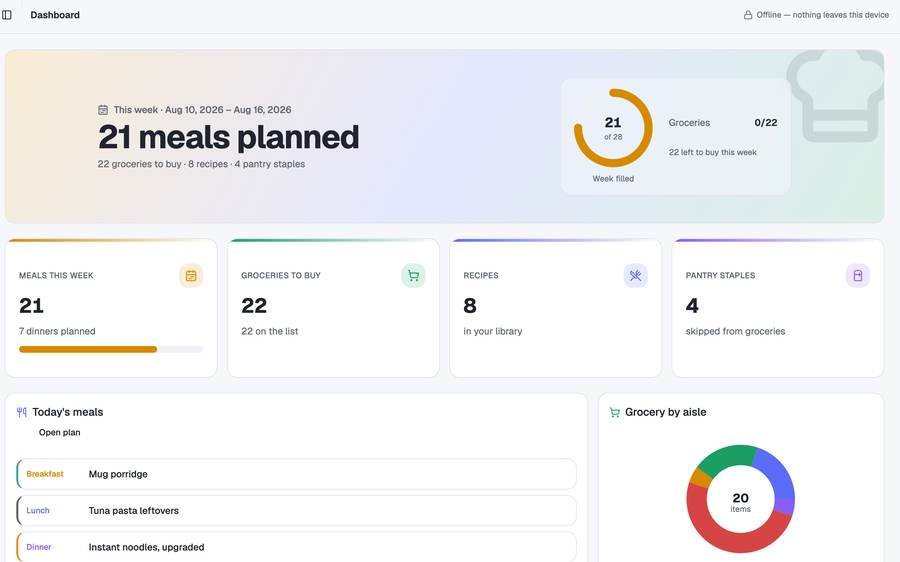The width and height of the screenshot is (900, 562).
Task: Click the fork and knife Today's meals icon
Action: click(x=22, y=412)
